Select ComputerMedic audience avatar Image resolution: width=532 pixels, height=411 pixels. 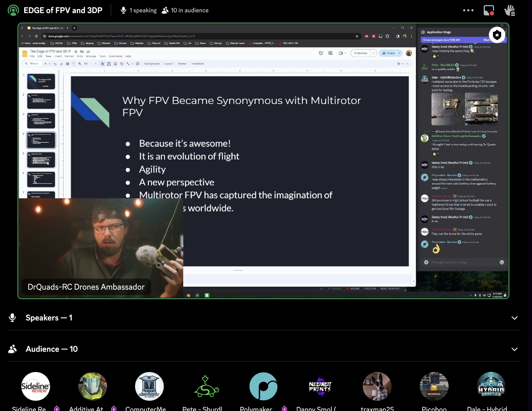pyautogui.click(x=149, y=386)
